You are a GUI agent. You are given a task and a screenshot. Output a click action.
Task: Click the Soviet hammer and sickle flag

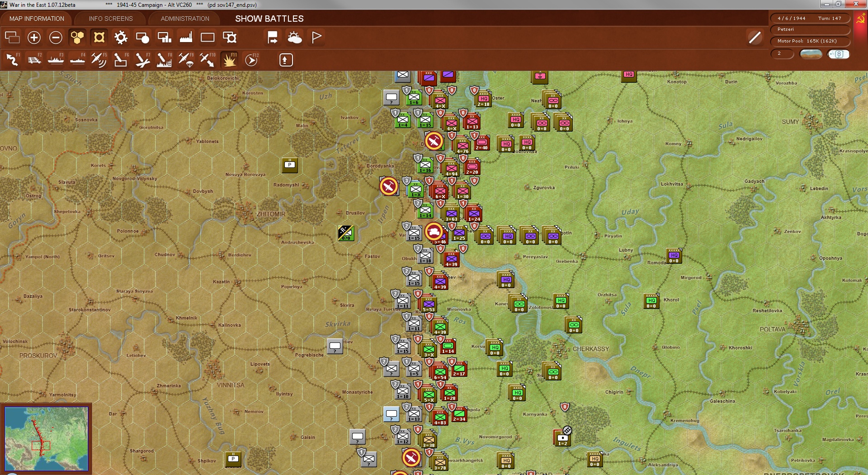pyautogui.click(x=860, y=19)
